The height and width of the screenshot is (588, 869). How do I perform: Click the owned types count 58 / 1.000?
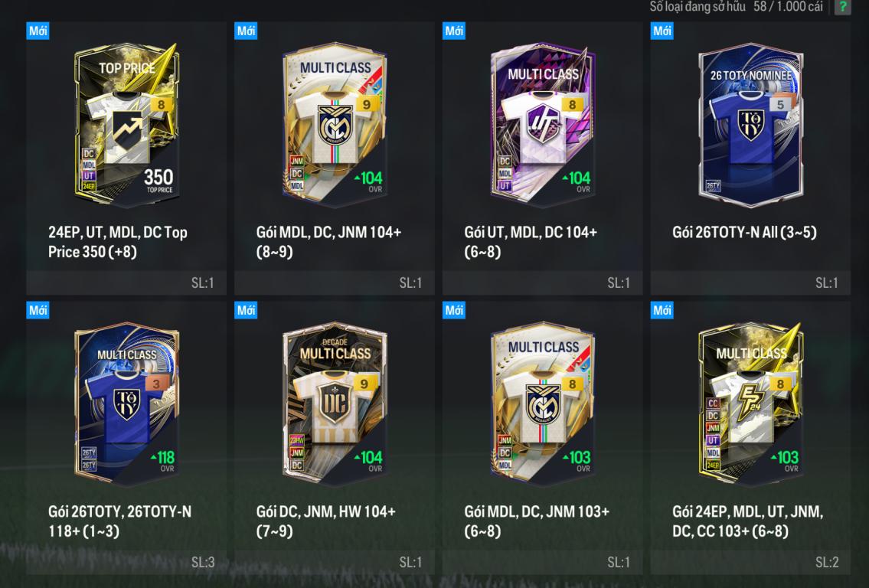pyautogui.click(x=788, y=7)
